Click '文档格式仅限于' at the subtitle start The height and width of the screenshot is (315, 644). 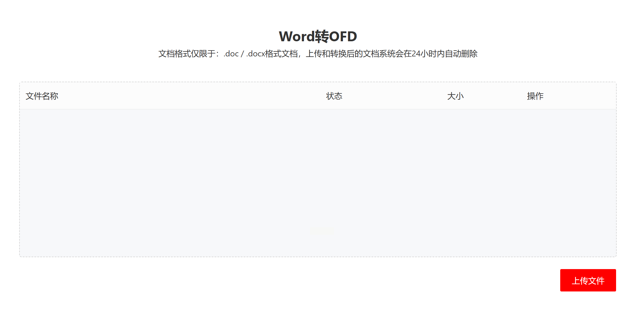(187, 54)
